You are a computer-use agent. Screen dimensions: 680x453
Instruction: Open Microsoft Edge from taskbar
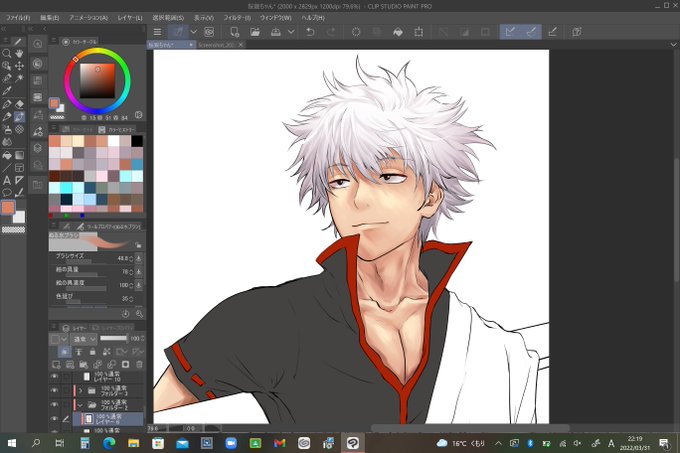[109, 443]
